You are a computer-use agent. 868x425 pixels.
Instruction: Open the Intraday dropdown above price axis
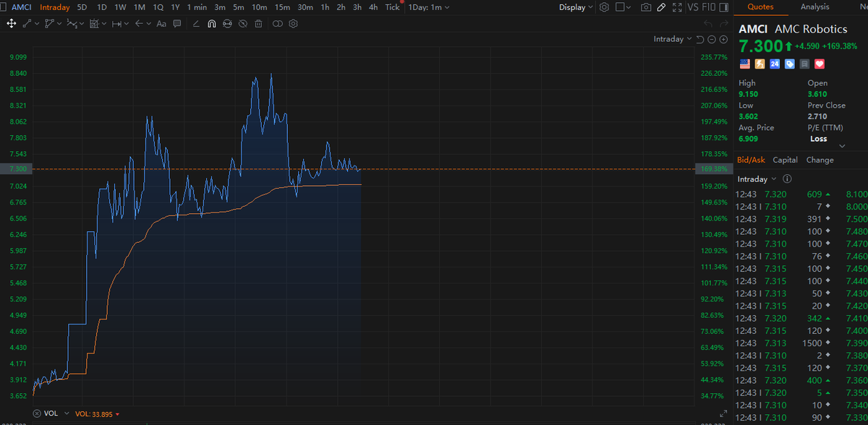(x=673, y=39)
